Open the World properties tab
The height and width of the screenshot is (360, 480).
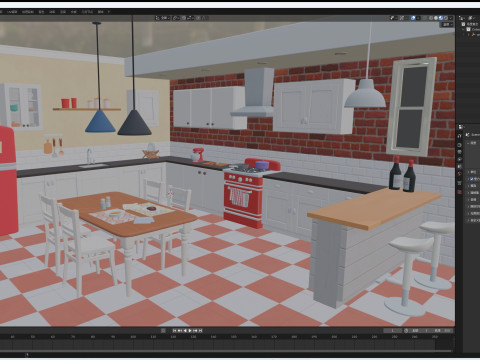(x=459, y=173)
